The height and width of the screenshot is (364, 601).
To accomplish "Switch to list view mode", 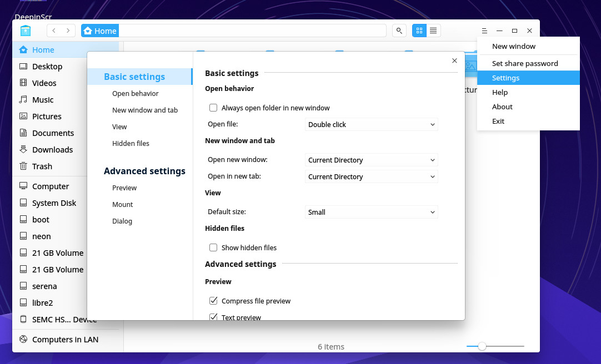I will pyautogui.click(x=433, y=31).
